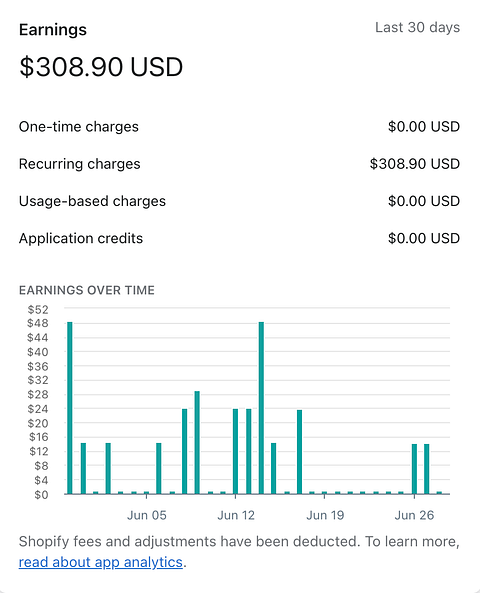Select the last $14 bar right of Jun 26
The image size is (480, 593).
[x=427, y=469]
